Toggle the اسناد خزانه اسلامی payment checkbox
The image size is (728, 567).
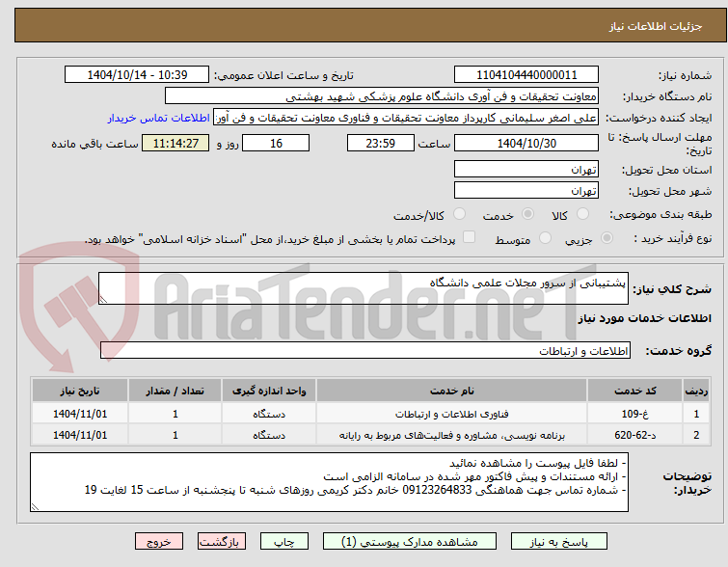pyautogui.click(x=470, y=237)
